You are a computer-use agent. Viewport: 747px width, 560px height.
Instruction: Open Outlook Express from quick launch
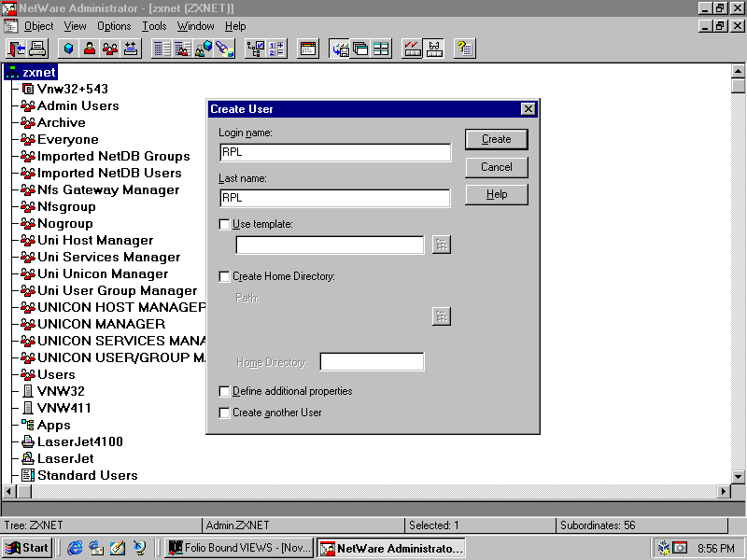[96, 548]
